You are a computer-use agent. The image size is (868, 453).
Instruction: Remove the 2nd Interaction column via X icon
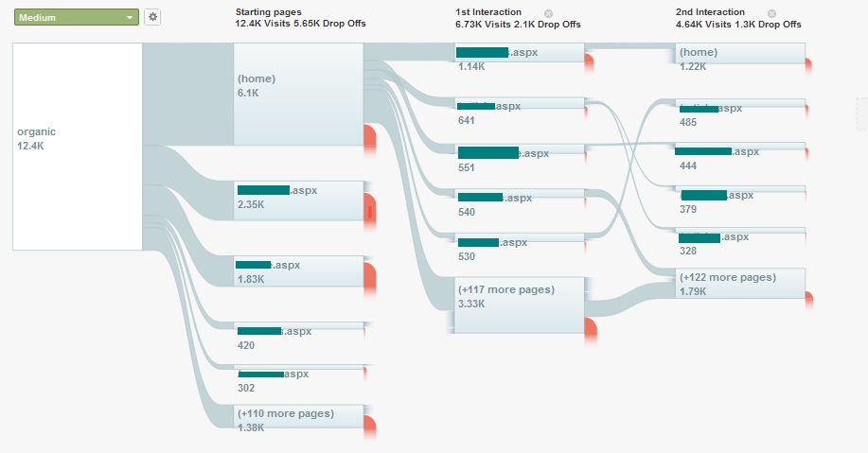click(x=771, y=13)
